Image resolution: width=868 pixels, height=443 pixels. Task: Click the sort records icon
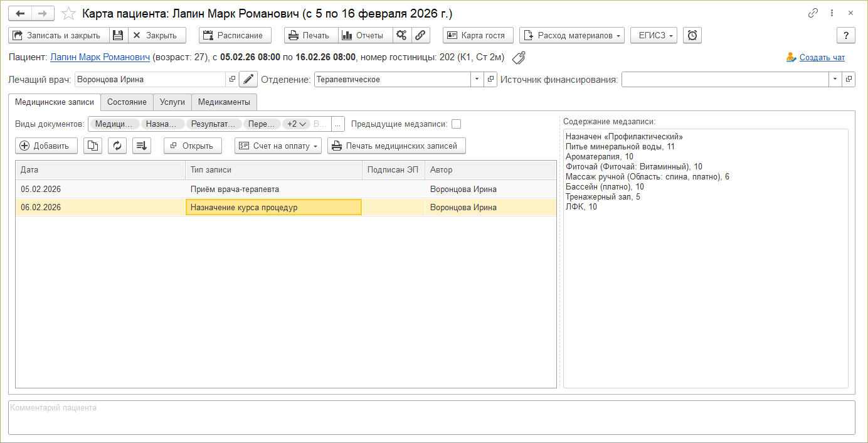pyautogui.click(x=142, y=146)
